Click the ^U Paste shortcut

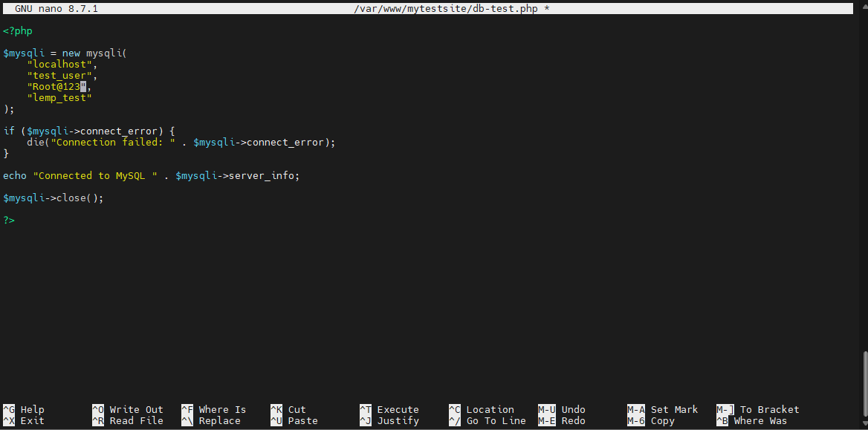(x=294, y=420)
